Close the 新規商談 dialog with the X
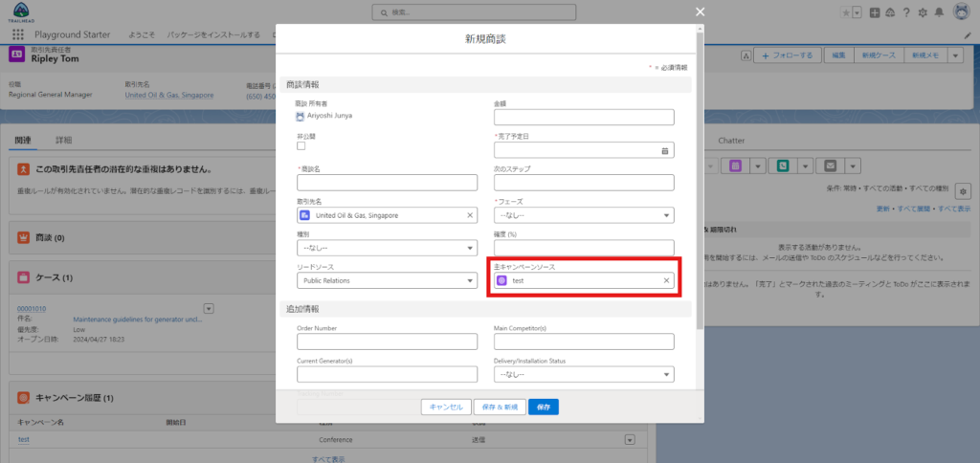 pos(700,11)
